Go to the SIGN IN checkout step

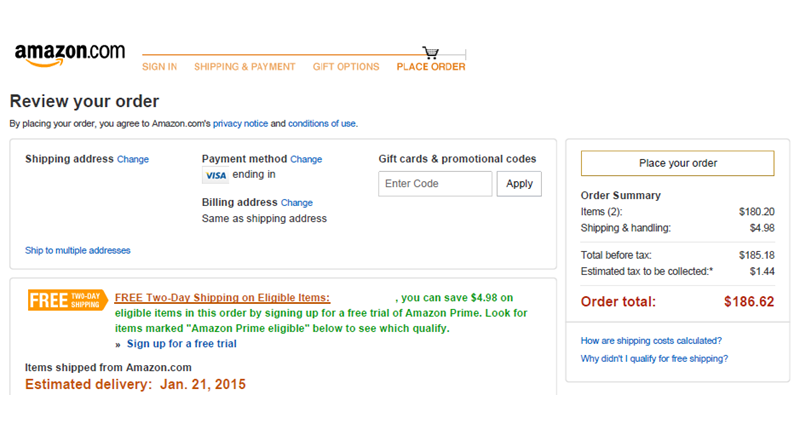pyautogui.click(x=159, y=67)
